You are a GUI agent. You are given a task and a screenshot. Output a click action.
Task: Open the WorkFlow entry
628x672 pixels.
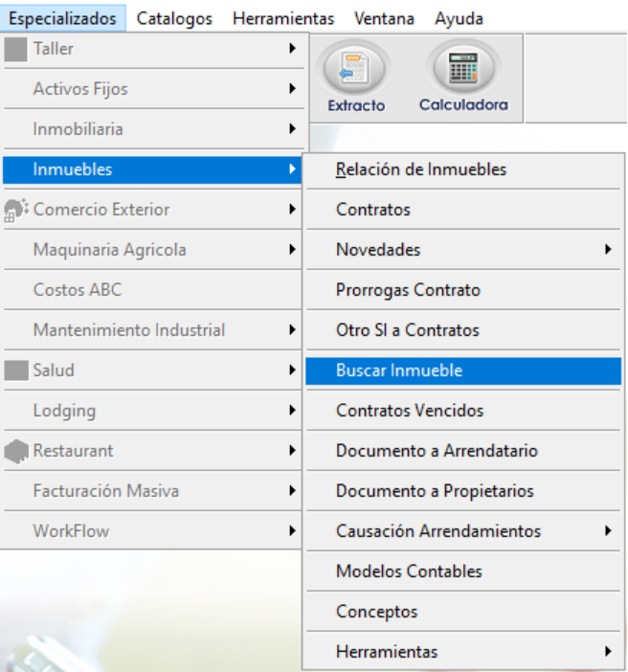(x=152, y=531)
